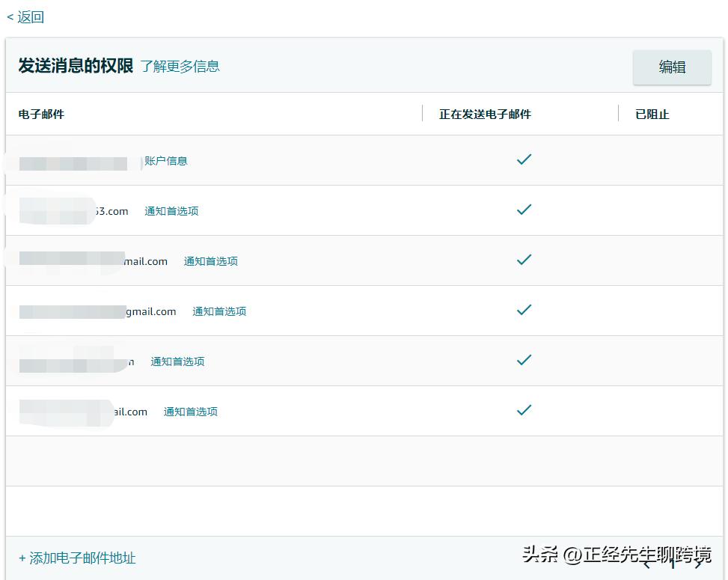Open 通知首选项 for the gmail.com address
The image size is (728, 580).
218,311
